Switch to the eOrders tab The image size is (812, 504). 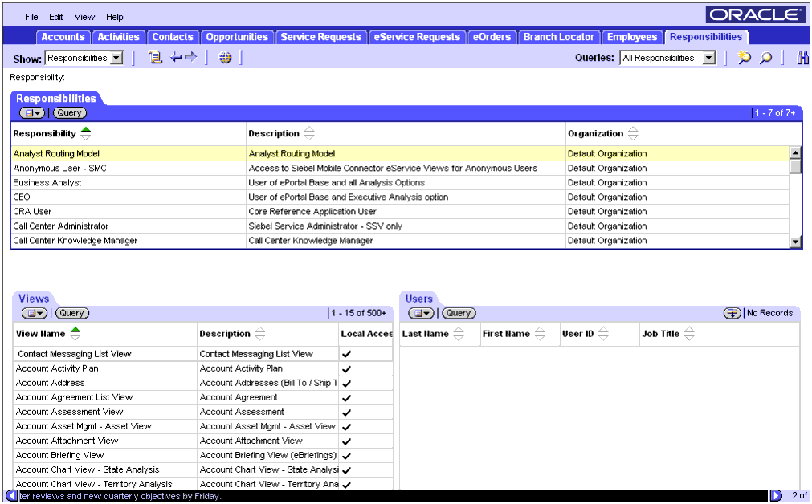click(x=492, y=37)
